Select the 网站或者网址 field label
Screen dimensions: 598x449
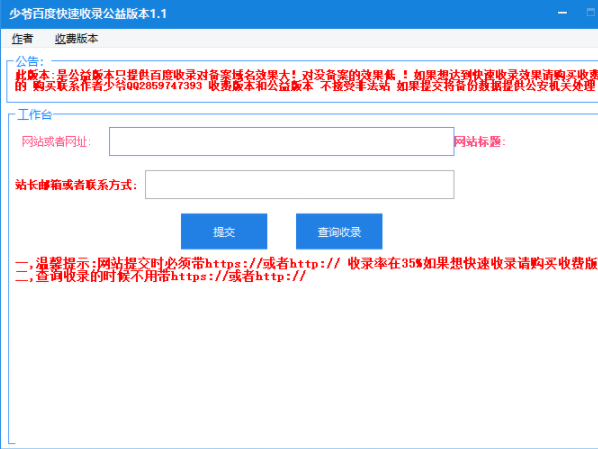point(56,142)
